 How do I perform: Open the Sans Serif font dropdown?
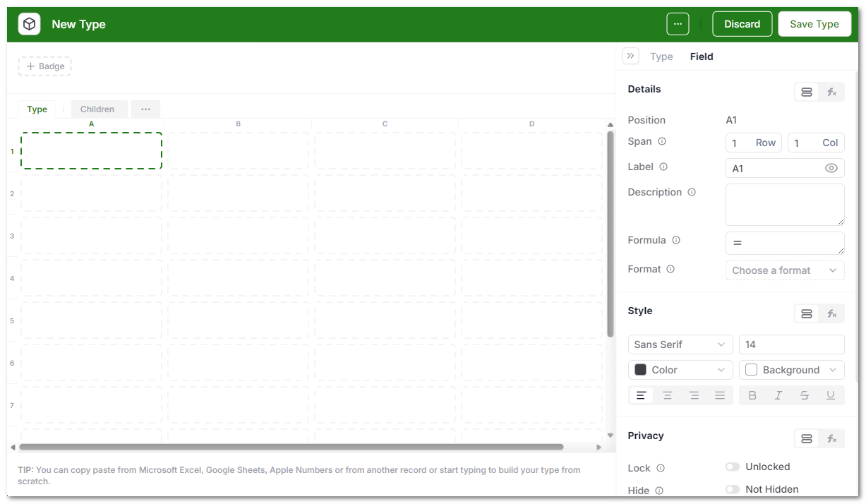[x=680, y=344]
